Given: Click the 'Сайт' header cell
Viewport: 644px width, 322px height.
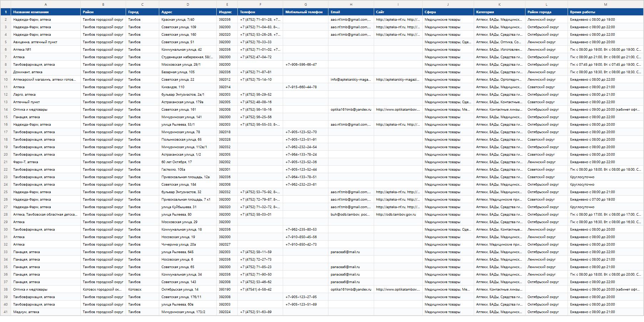Looking at the screenshot, I should pyautogui.click(x=398, y=12).
